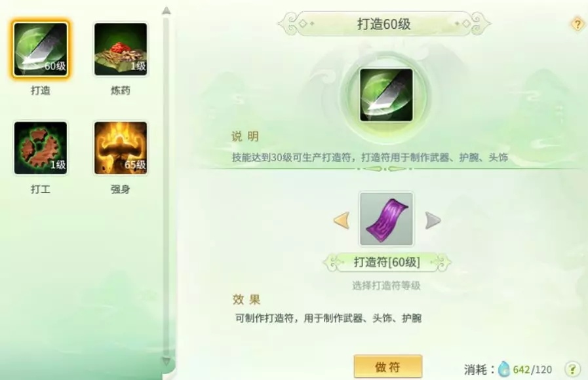This screenshot has width=588, height=380.
Task: Select the 打造 skill icon
Action: [41, 49]
